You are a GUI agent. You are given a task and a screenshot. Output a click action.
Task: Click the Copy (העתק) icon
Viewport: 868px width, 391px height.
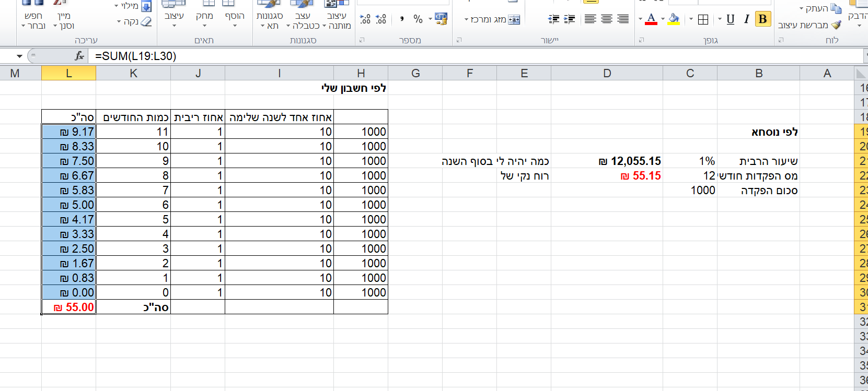coord(836,8)
